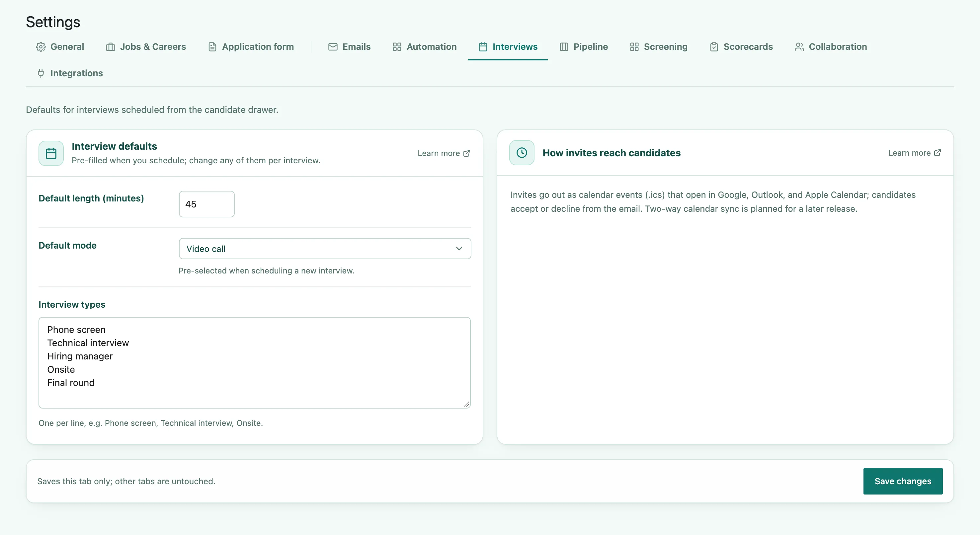This screenshot has width=980, height=535.
Task: Click the Screening grid icon
Action: [634, 47]
